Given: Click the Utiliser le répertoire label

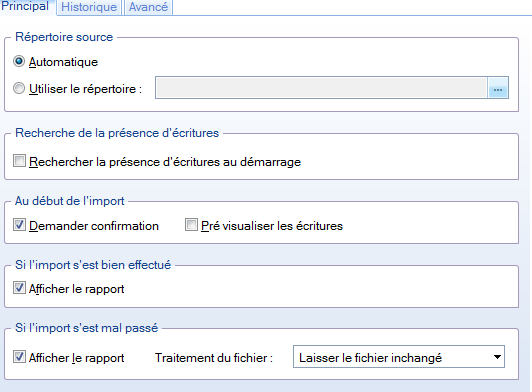Looking at the screenshot, I should (86, 89).
